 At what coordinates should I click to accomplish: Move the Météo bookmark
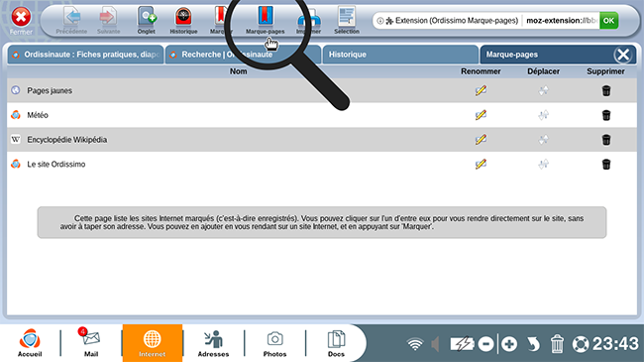point(543,115)
